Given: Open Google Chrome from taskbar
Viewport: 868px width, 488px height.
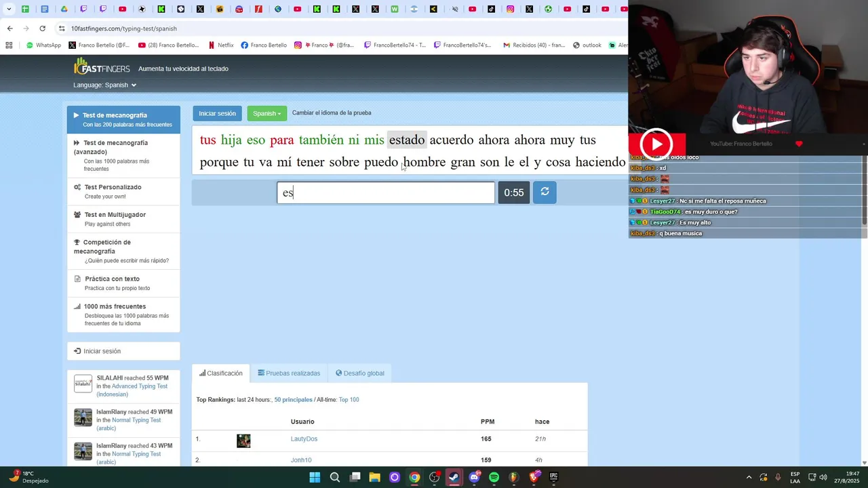Looking at the screenshot, I should (x=414, y=477).
